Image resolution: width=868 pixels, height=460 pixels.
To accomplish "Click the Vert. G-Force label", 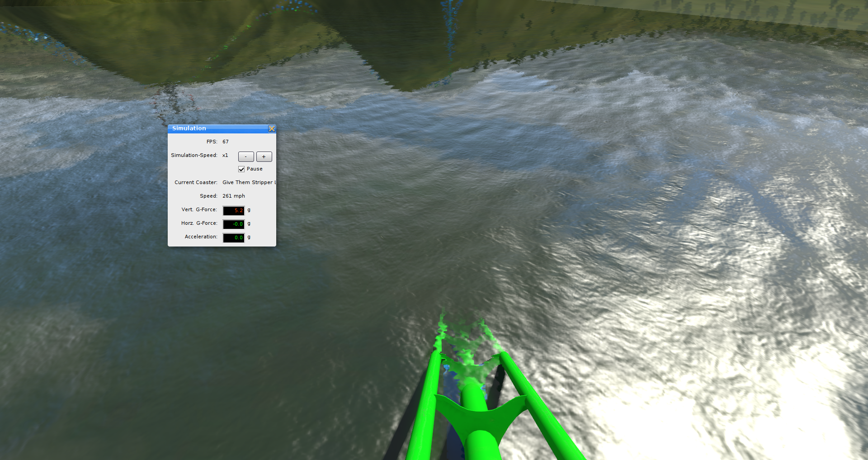I will click(x=199, y=210).
